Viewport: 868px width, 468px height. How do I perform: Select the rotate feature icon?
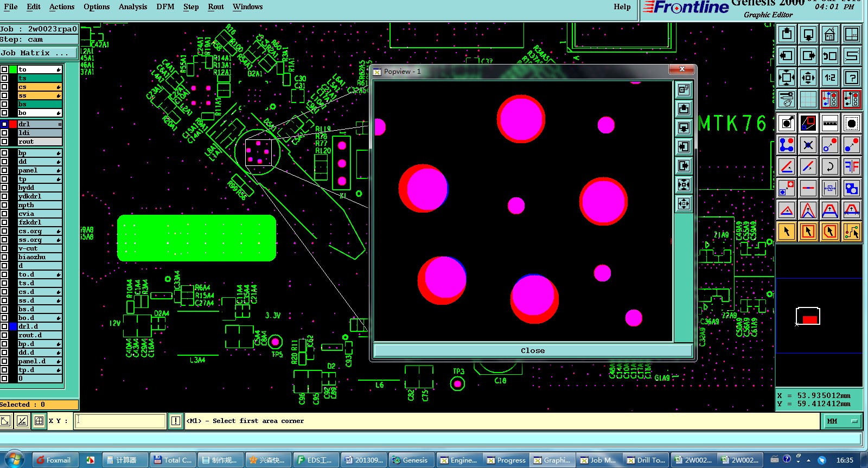[x=830, y=166]
